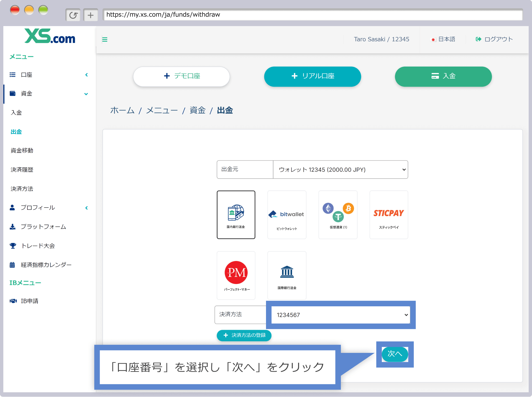Open the 決済方法 account number dropdown

(341, 315)
